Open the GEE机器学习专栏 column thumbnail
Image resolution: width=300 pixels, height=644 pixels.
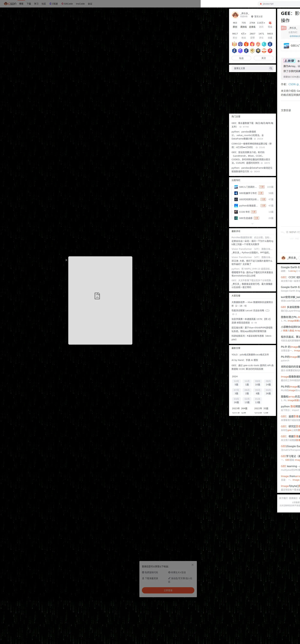[236, 193]
